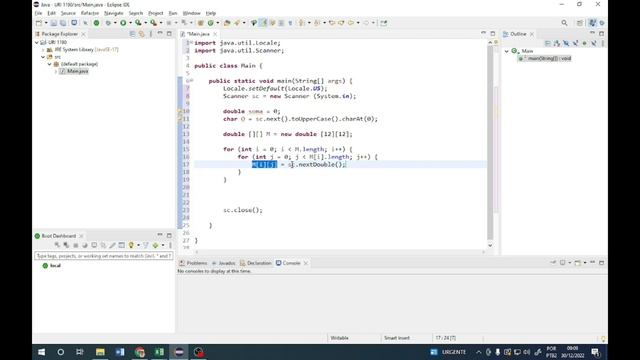The height and width of the screenshot is (360, 640).
Task: Open the Window menu
Action: [191, 13]
